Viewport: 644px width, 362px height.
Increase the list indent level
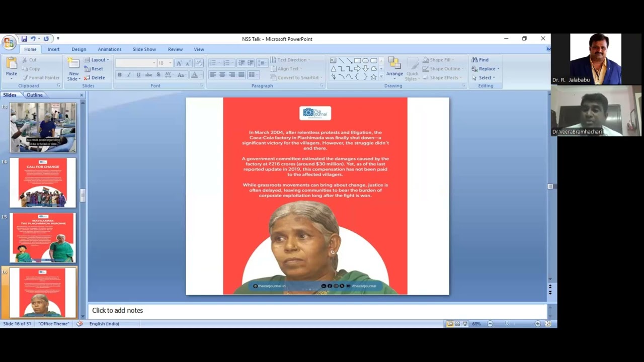point(251,63)
